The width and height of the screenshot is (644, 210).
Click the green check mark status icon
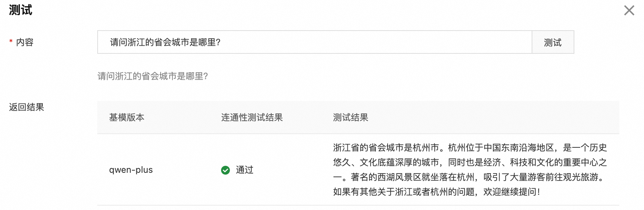(225, 170)
